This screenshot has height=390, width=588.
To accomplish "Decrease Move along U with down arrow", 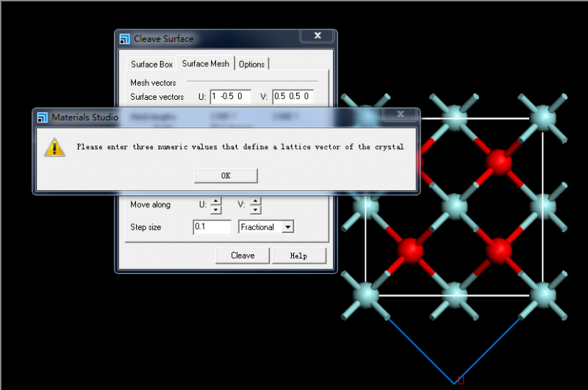I will (215, 209).
